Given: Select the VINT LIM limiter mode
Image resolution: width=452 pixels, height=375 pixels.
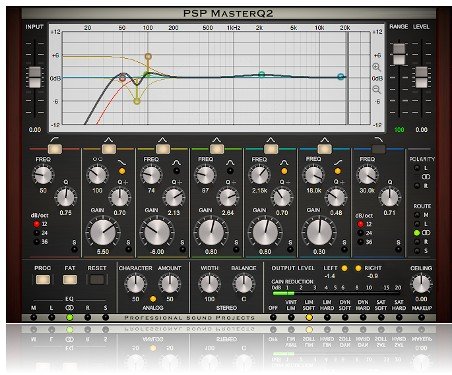Looking at the screenshot, I should 291,317.
